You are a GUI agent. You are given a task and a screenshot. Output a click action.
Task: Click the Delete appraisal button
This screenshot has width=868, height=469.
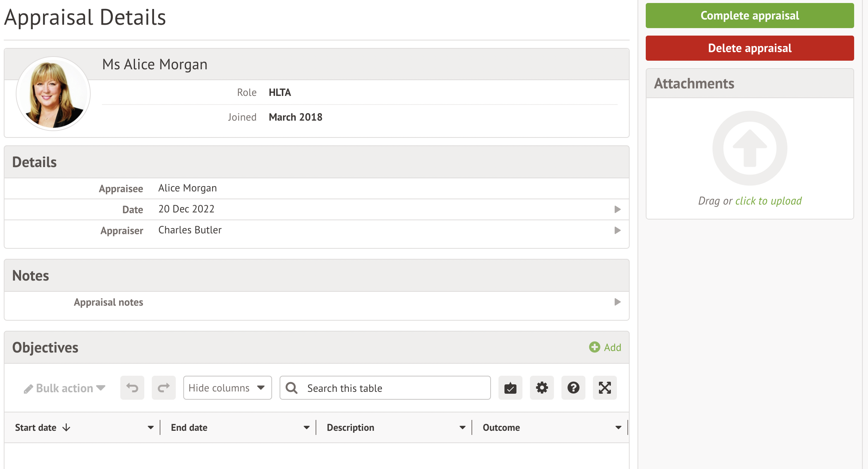(x=750, y=48)
